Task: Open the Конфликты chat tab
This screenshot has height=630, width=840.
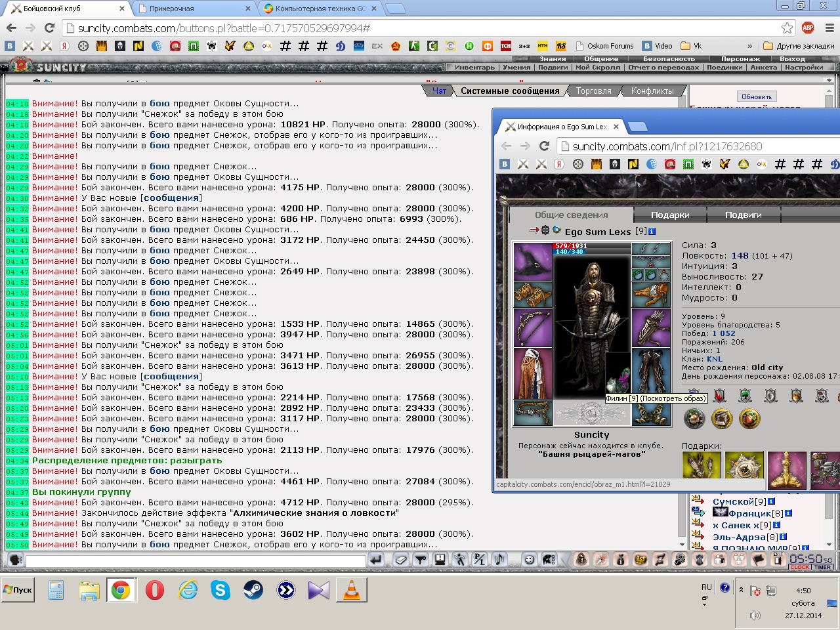Action: click(652, 91)
